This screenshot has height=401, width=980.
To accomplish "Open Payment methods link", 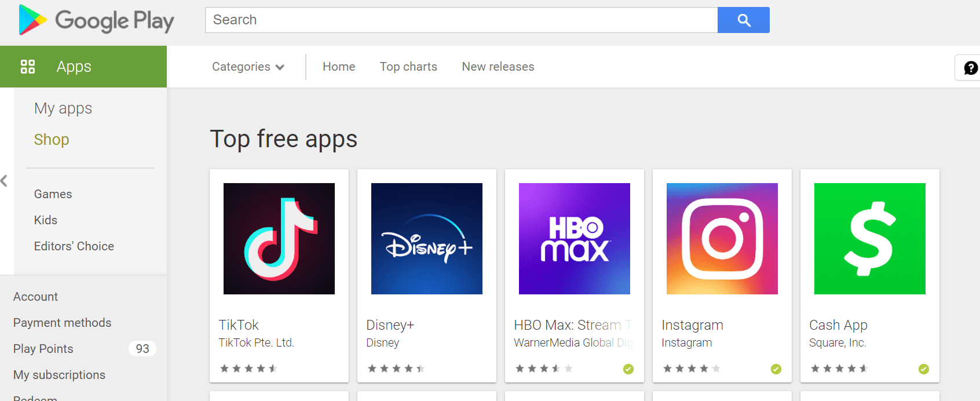I will tap(62, 323).
